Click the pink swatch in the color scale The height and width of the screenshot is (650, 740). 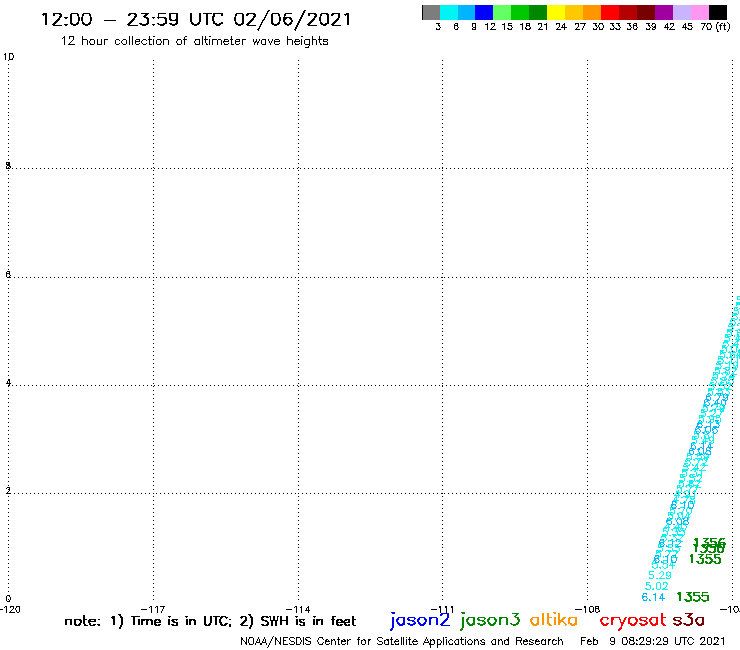[x=700, y=12]
